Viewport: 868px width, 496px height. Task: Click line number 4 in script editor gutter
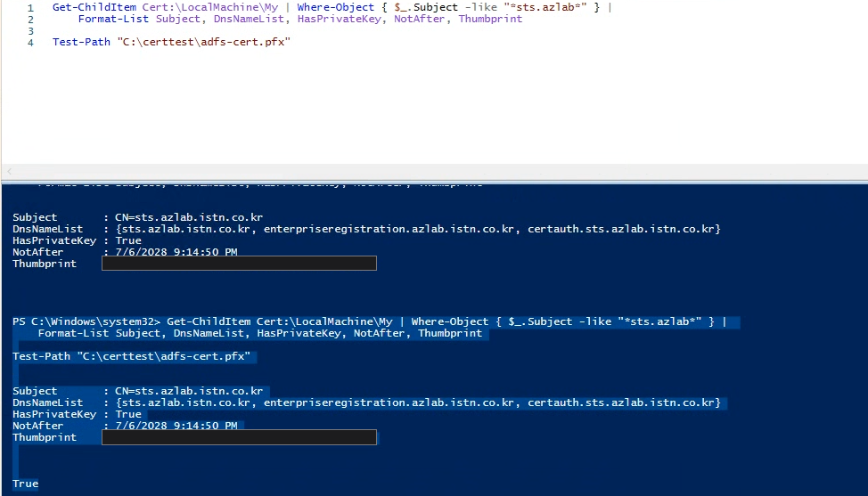tap(30, 43)
